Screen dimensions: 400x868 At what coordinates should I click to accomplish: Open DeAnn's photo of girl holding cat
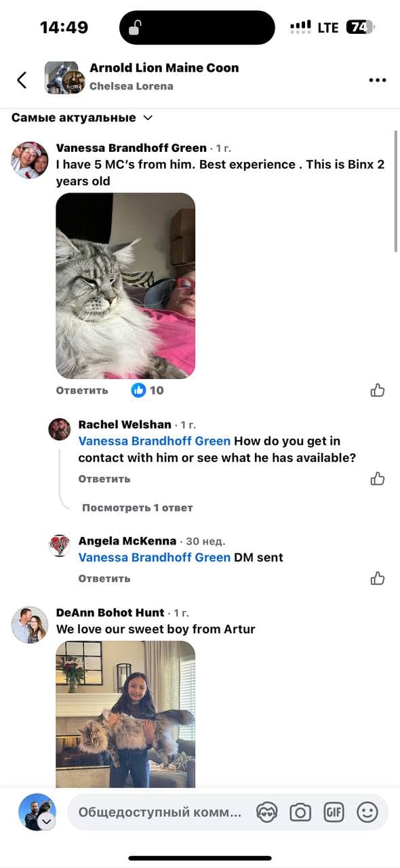tap(125, 714)
